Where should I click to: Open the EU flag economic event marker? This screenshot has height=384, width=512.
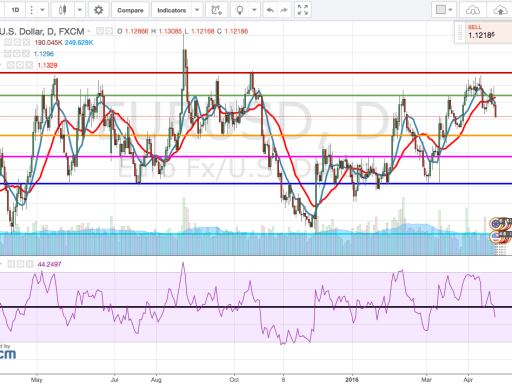click(496, 223)
